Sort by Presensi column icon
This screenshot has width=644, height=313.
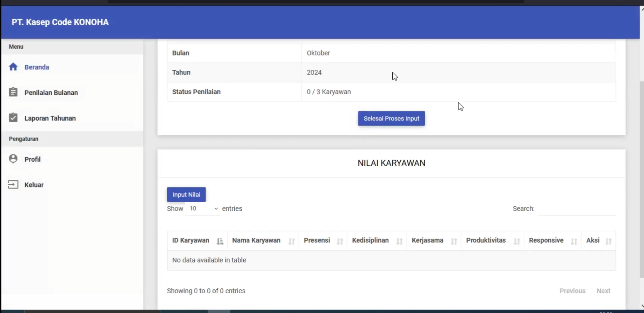click(340, 241)
